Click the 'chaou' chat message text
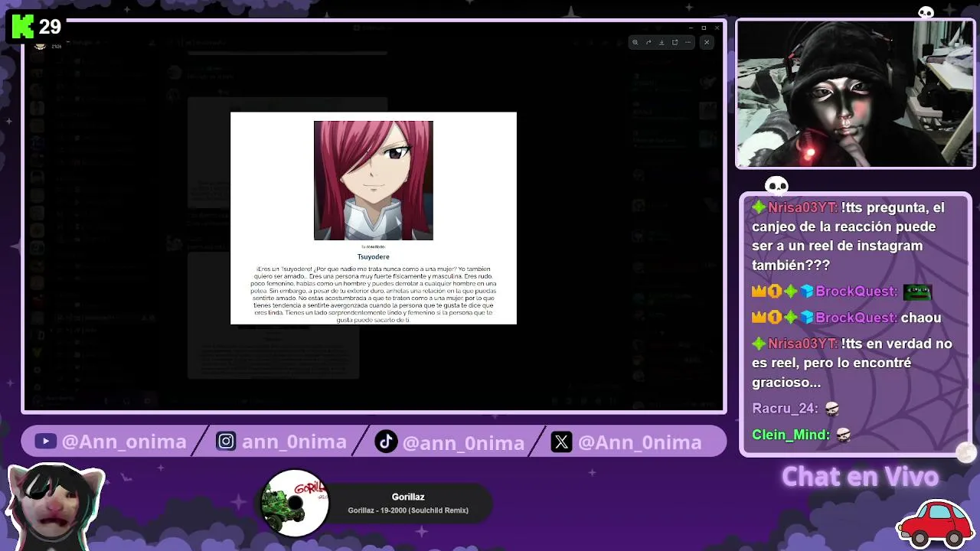 pyautogui.click(x=921, y=318)
